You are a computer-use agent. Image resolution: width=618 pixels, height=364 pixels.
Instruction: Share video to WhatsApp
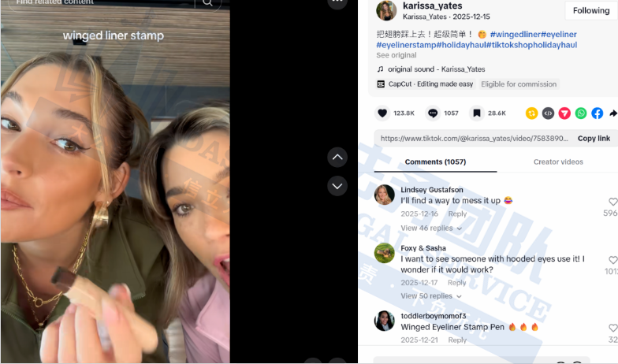(x=580, y=113)
